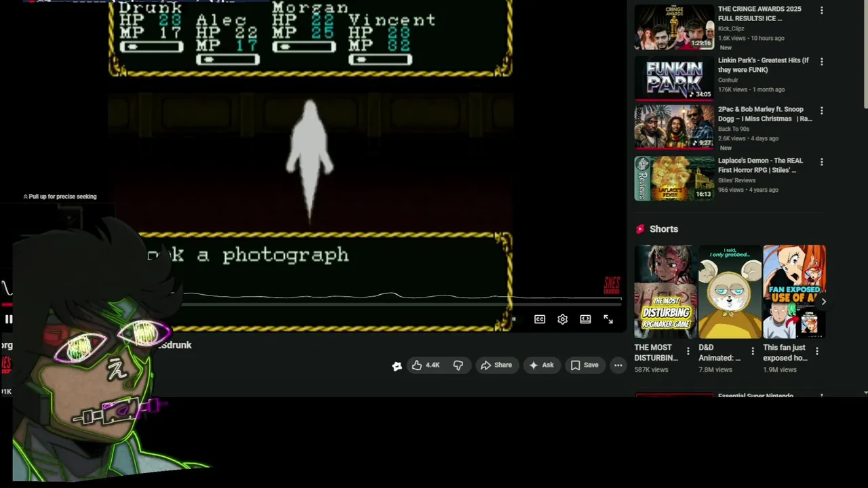Open the 'D&D Animated' short thumbnail
The width and height of the screenshot is (868, 488).
pyautogui.click(x=730, y=291)
